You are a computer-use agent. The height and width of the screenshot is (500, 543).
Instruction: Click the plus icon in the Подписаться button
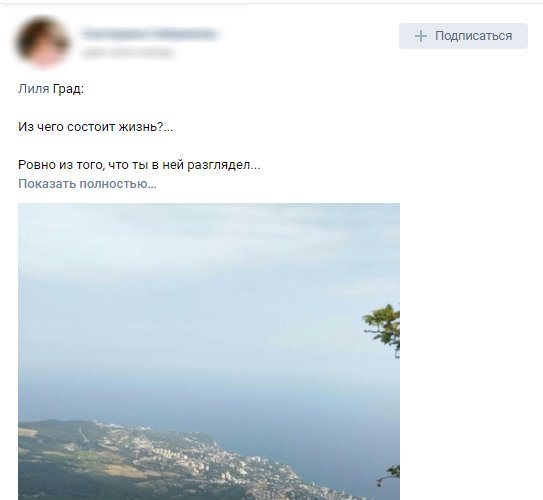[420, 36]
